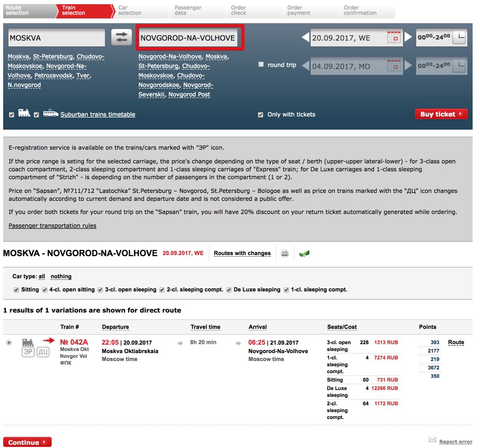480x448 pixels.
Task: Swap departure and destination stations
Action: (x=121, y=37)
